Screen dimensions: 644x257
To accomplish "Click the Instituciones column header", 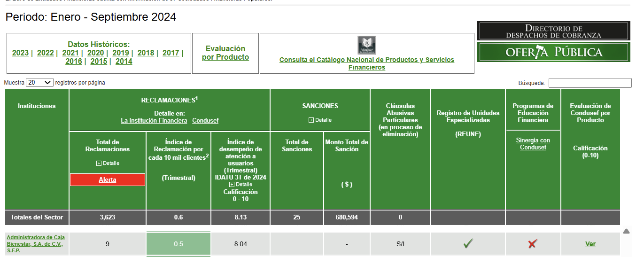I will pos(37,106).
